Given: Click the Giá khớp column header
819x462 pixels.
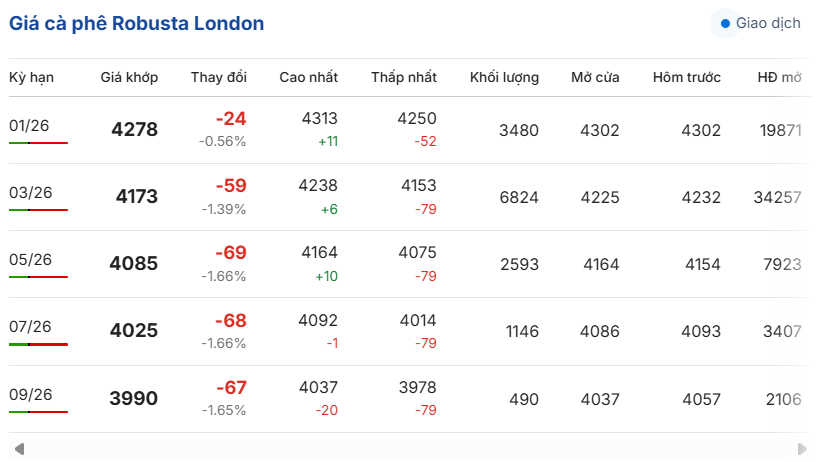Looking at the screenshot, I should click(x=129, y=77).
